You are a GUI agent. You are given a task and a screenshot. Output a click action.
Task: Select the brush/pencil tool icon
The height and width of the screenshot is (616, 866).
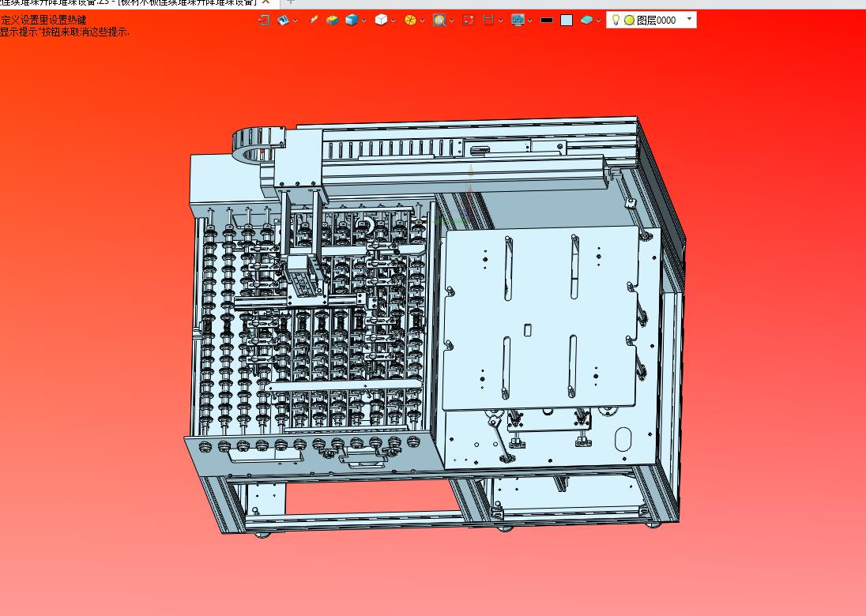(x=313, y=20)
